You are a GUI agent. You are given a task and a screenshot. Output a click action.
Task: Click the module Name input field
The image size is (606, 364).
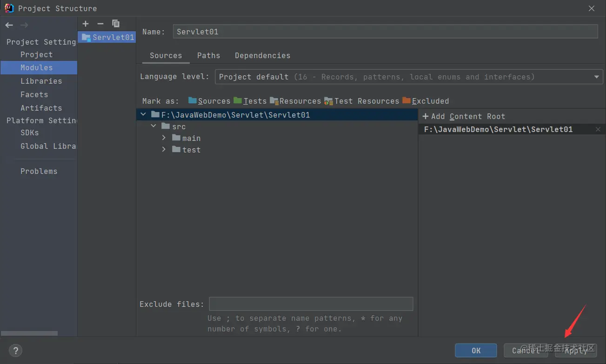coord(385,32)
